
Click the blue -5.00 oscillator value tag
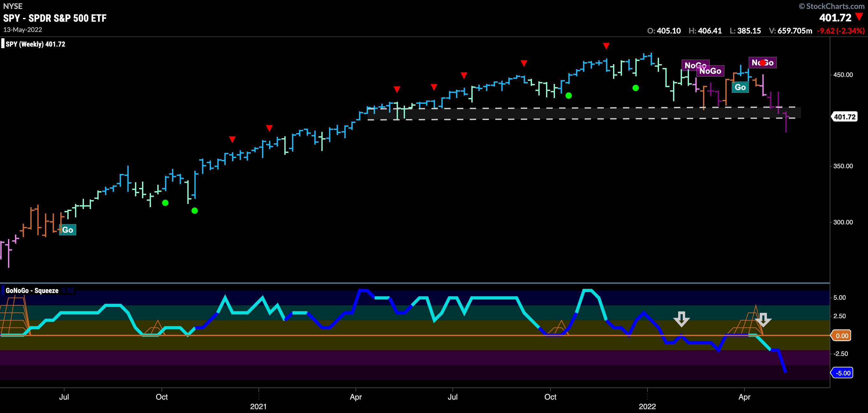[842, 373]
